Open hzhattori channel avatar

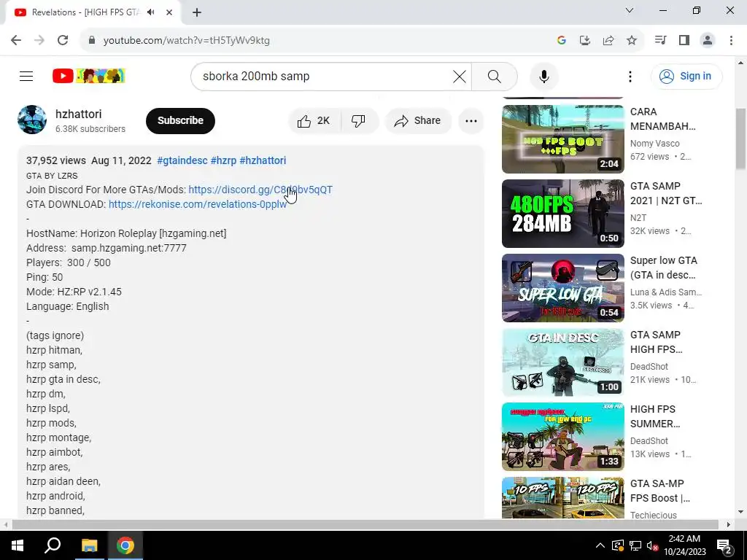[32, 120]
